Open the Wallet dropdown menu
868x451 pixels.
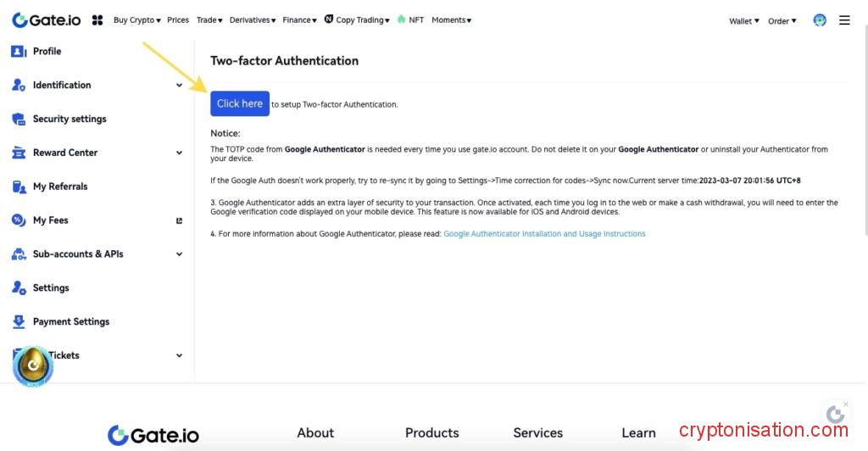tap(744, 21)
